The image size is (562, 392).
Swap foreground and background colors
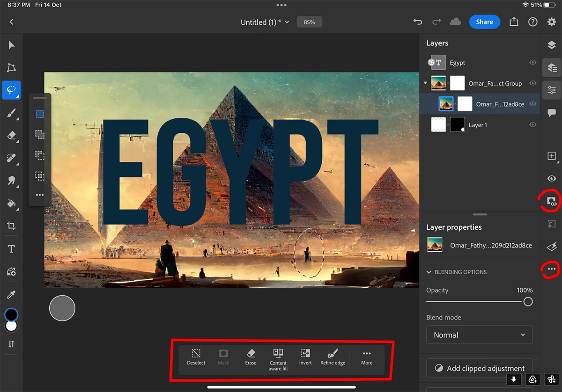tap(11, 344)
